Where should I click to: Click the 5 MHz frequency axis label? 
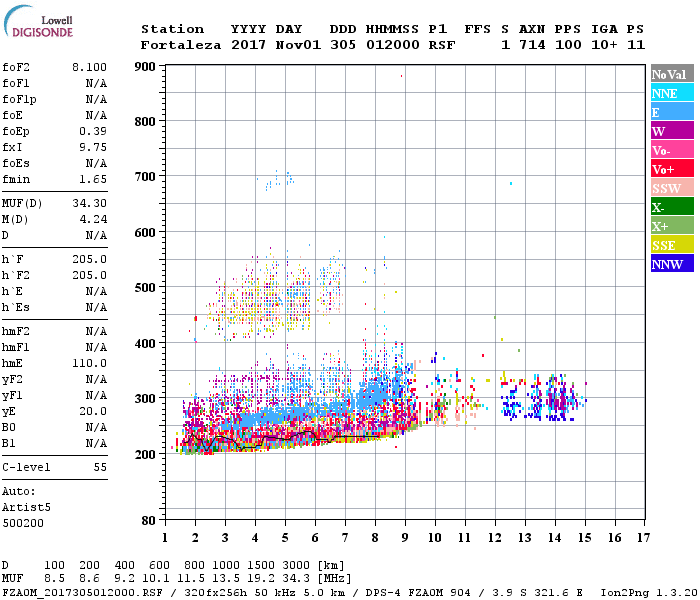point(285,538)
